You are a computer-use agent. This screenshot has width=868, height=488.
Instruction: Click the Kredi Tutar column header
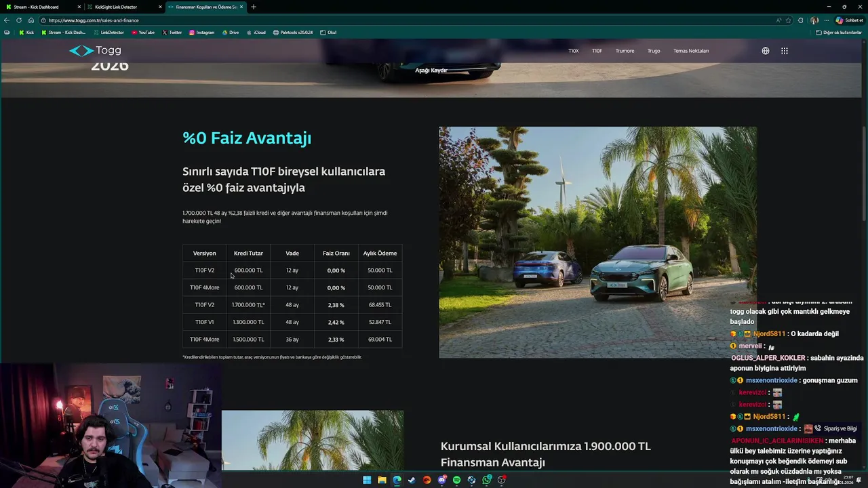click(248, 253)
